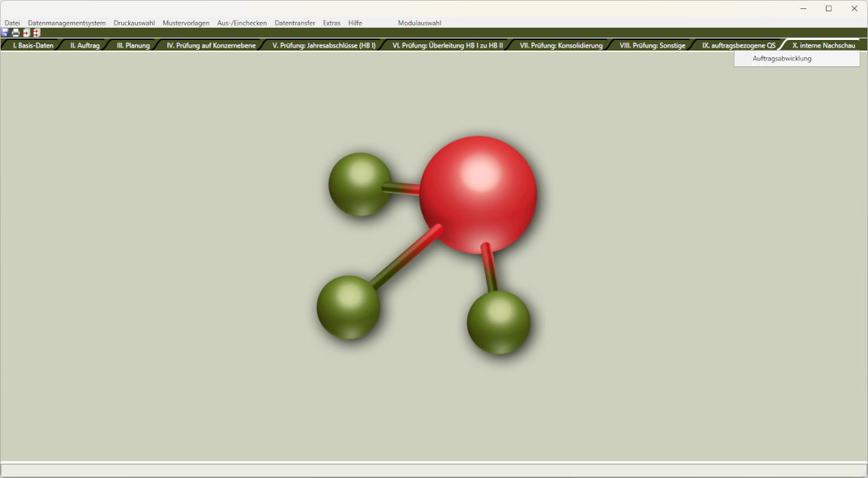This screenshot has width=868, height=478.
Task: Choose Auftragsabwicklung from the dropdown
Action: pyautogui.click(x=782, y=59)
